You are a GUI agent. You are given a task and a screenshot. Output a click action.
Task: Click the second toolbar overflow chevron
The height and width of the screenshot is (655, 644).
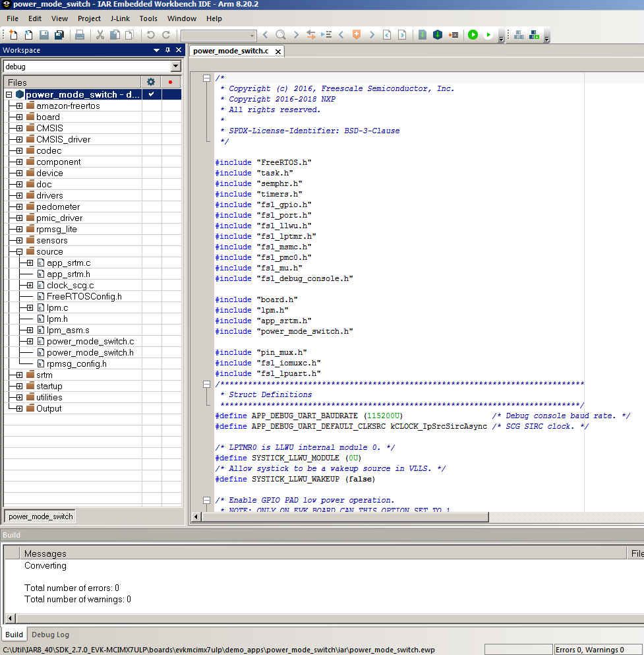coord(546,38)
